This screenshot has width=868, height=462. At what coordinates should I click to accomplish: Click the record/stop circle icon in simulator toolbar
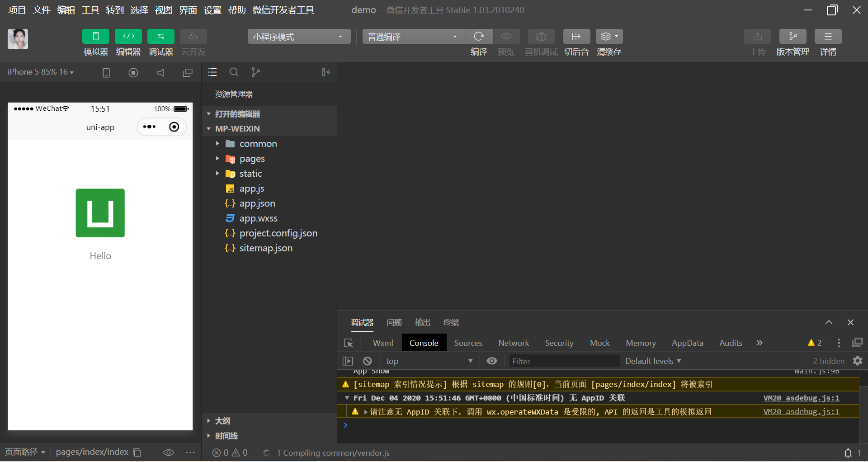[133, 73]
